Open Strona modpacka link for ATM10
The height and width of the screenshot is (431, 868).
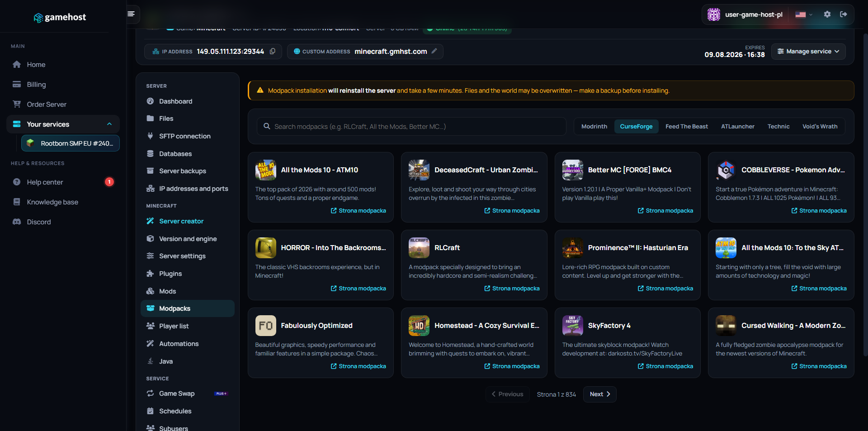[x=359, y=211]
